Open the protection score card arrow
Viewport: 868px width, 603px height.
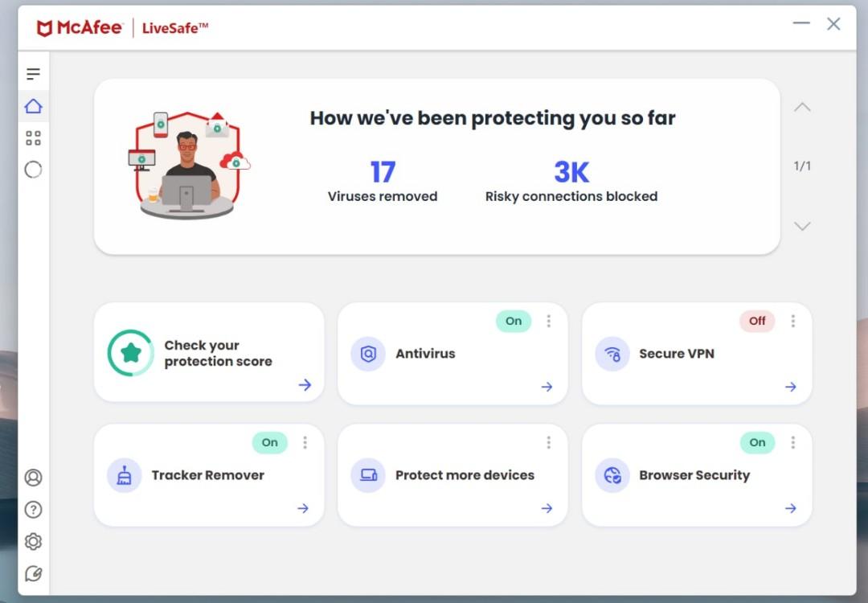point(305,385)
